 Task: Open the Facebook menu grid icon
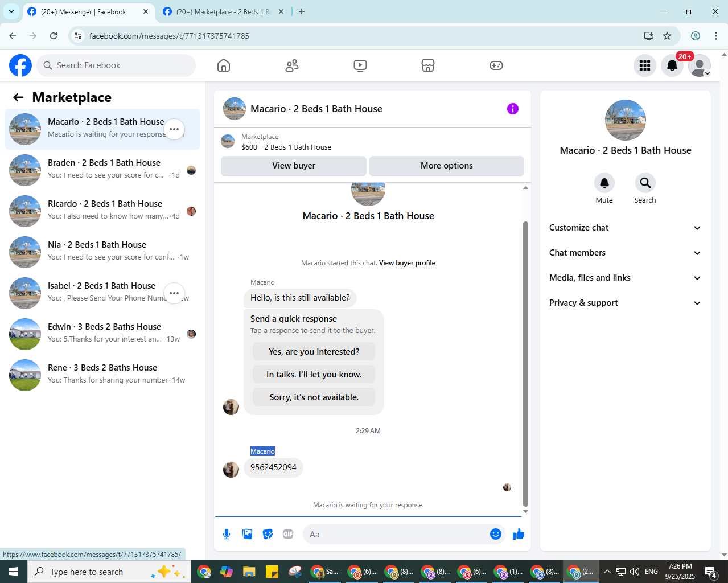pos(645,65)
